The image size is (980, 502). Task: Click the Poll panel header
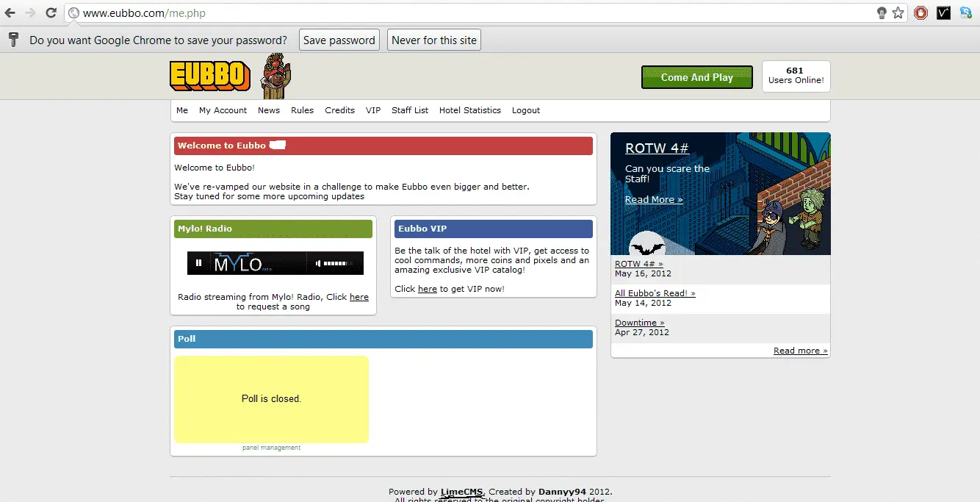click(x=383, y=339)
